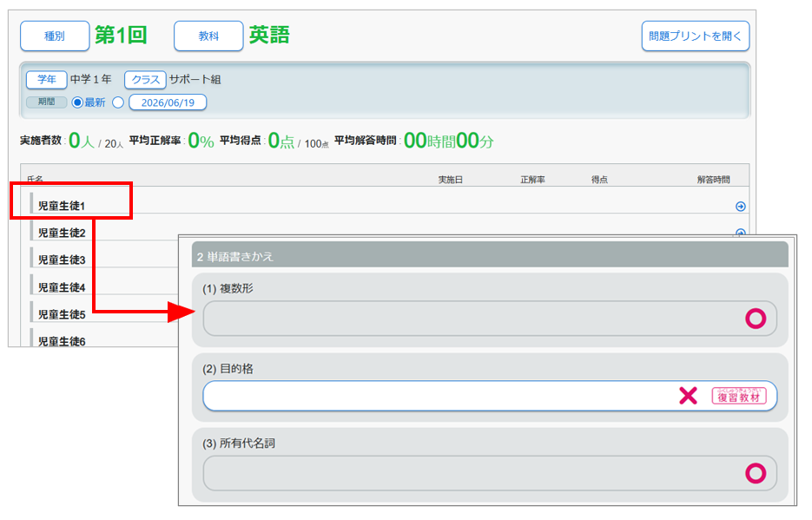The height and width of the screenshot is (520, 812).
Task: Click the 実施日 column header
Action: tap(451, 180)
